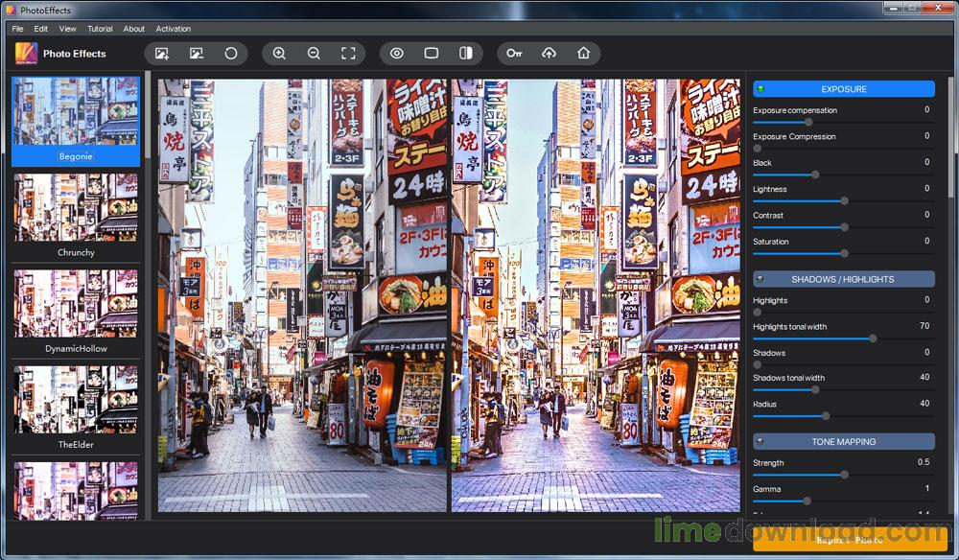Viewport: 959px width, 560px height.
Task: Expand the TONE MAPPING section
Action: pos(843,441)
